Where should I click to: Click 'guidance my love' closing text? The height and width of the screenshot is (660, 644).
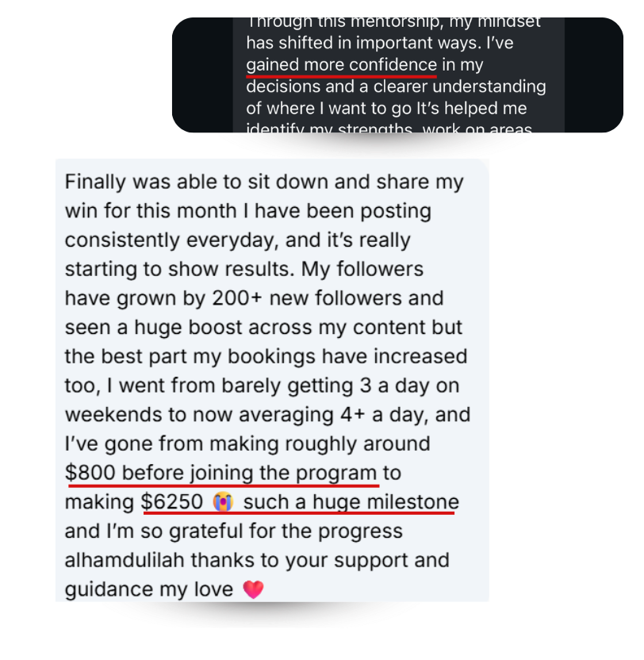click(148, 589)
